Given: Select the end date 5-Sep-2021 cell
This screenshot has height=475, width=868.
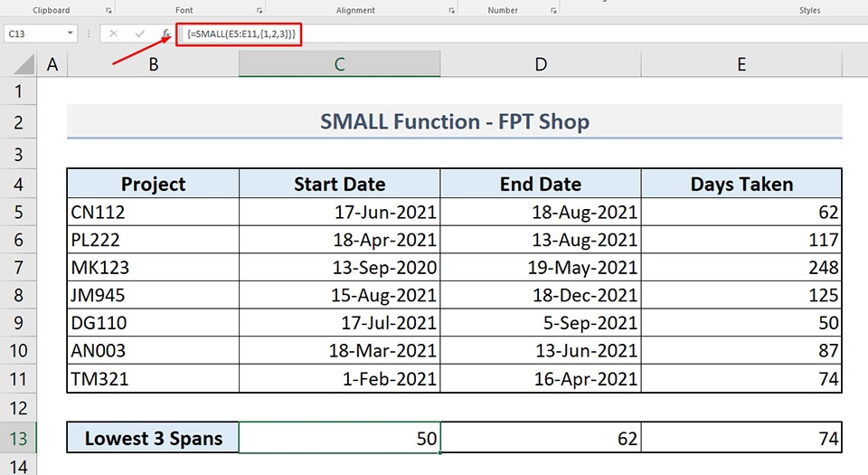Looking at the screenshot, I should coord(541,323).
